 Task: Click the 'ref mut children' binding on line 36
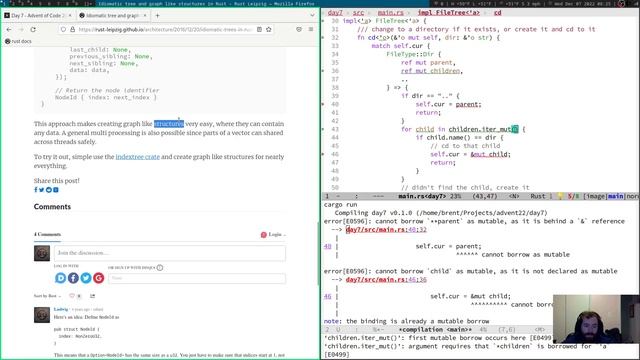pos(430,71)
